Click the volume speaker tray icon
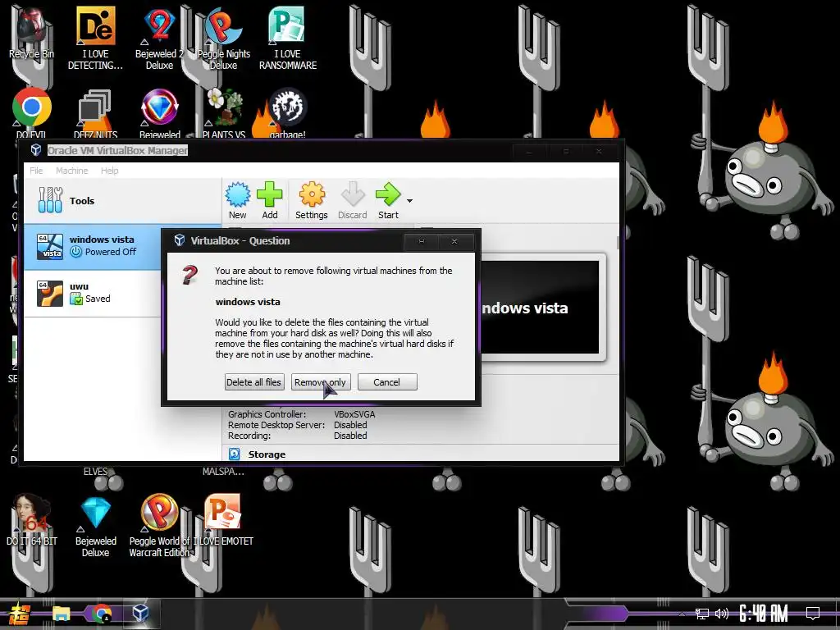 click(x=722, y=614)
